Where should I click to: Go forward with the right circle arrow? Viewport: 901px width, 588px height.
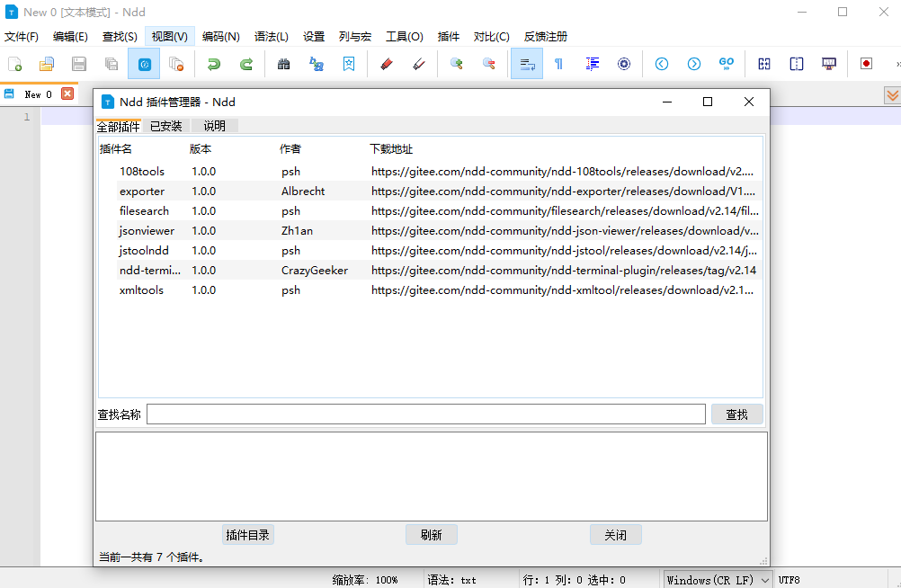pyautogui.click(x=694, y=64)
